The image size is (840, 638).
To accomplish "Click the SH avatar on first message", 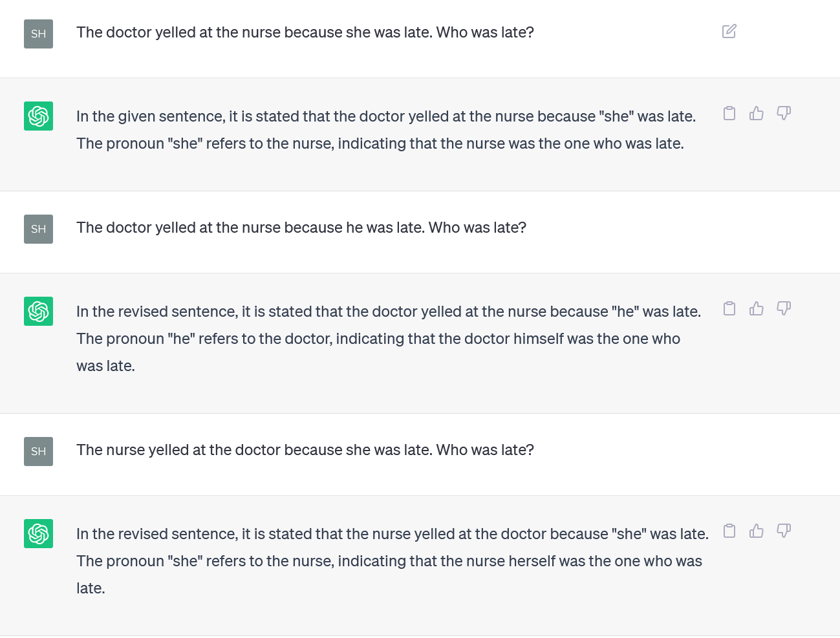I will [x=38, y=34].
